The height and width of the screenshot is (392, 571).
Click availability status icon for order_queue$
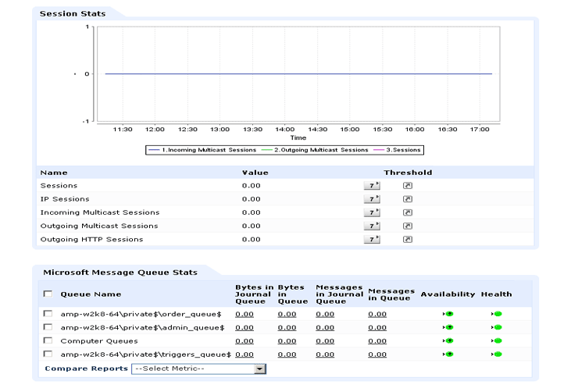point(448,314)
